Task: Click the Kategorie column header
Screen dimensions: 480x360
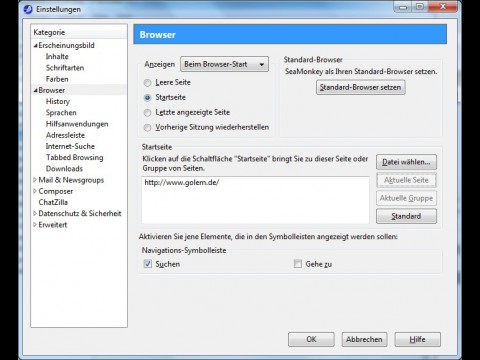Action: [x=79, y=32]
